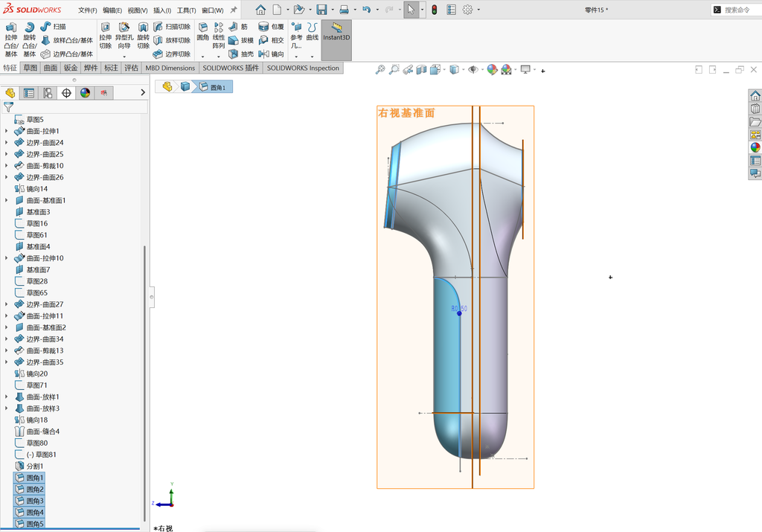Choose the Lofted Cut (放样切除) tool

click(x=172, y=40)
